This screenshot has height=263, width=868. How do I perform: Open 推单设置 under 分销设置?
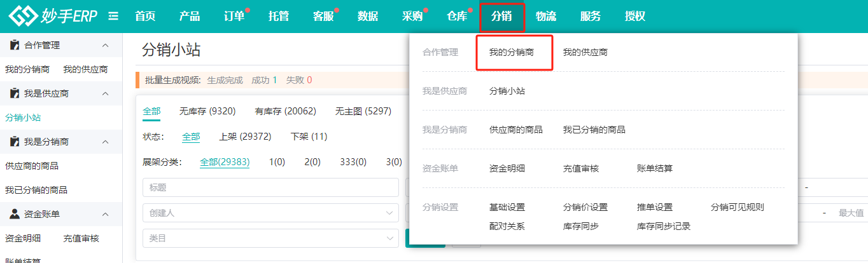tap(655, 207)
